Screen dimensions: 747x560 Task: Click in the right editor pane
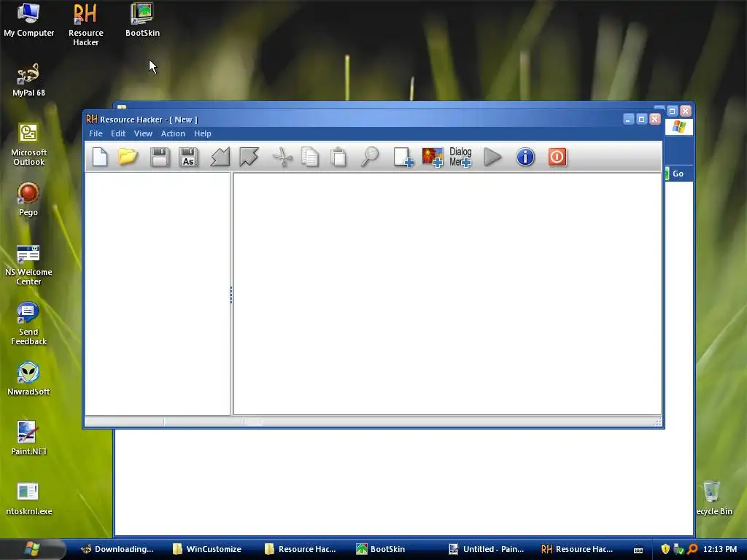tap(447, 294)
